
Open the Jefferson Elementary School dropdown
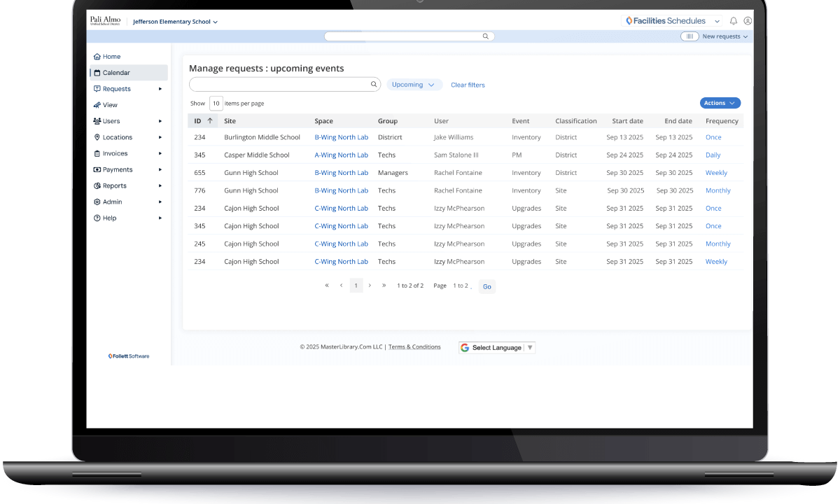point(175,22)
